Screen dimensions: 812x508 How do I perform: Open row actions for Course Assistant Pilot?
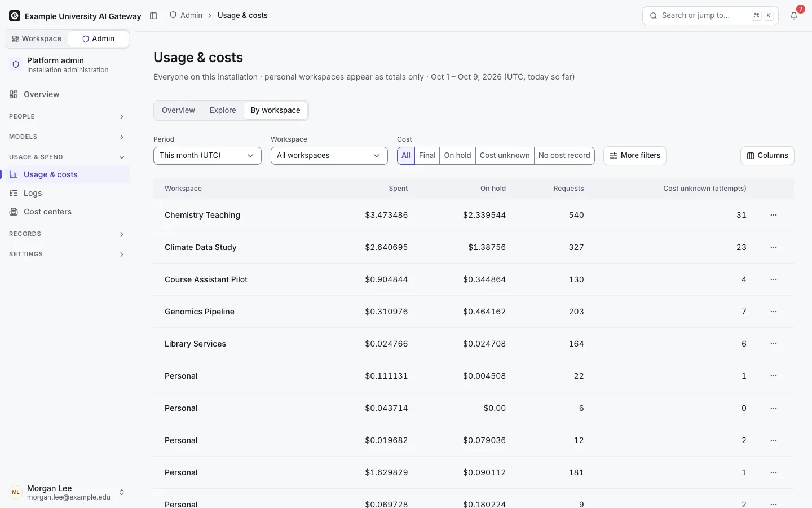(x=774, y=279)
